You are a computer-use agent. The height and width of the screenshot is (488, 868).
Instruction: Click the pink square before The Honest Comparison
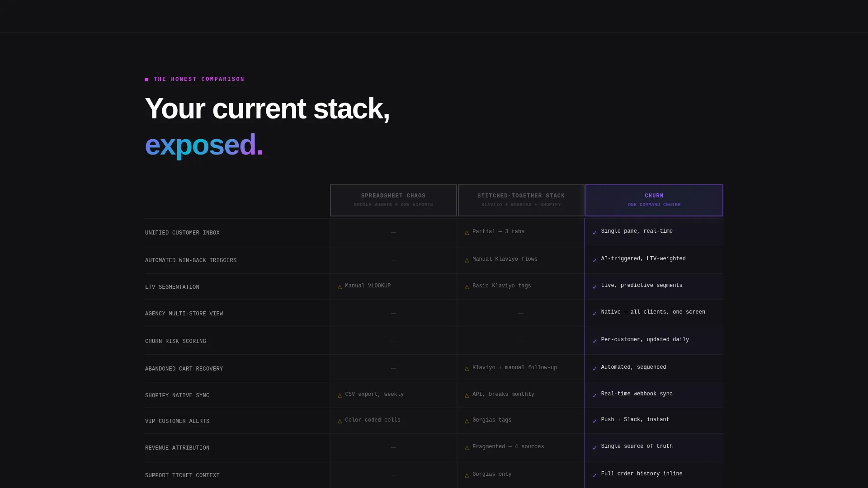(146, 80)
